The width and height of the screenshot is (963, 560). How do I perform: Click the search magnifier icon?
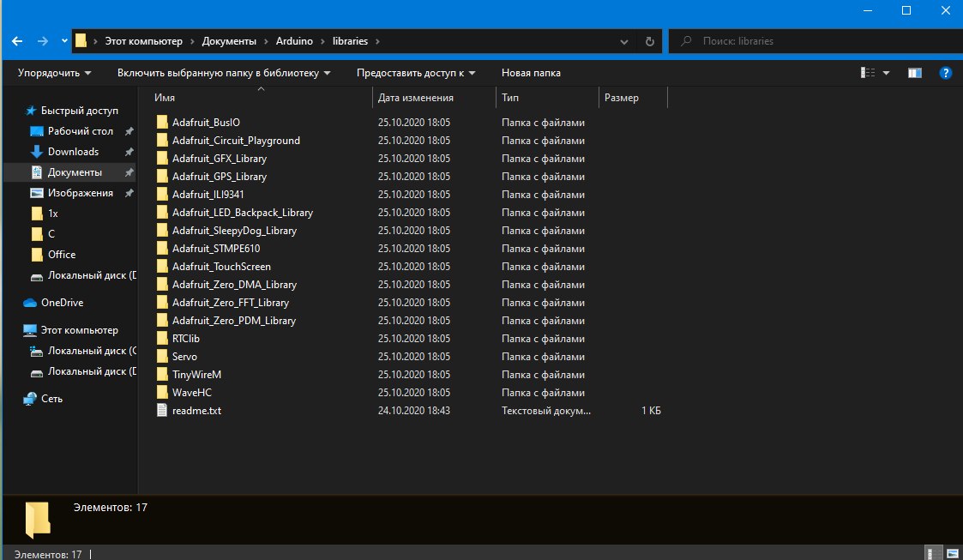tap(686, 41)
